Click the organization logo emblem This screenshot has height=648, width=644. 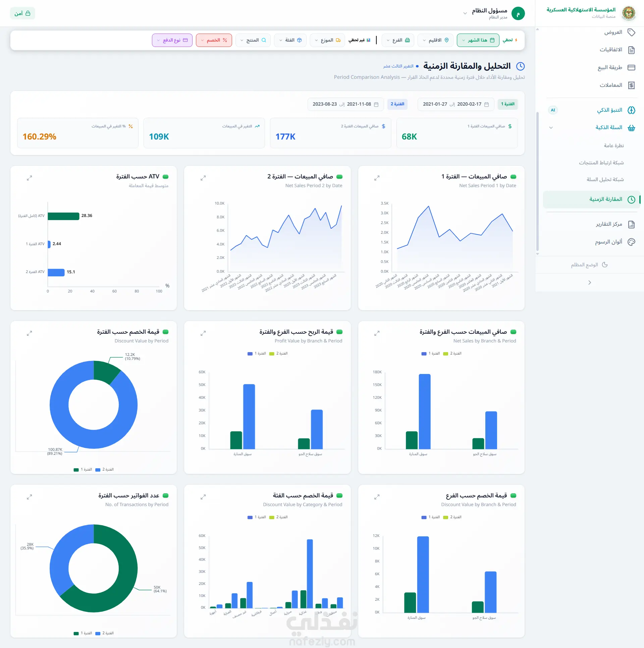click(x=629, y=13)
